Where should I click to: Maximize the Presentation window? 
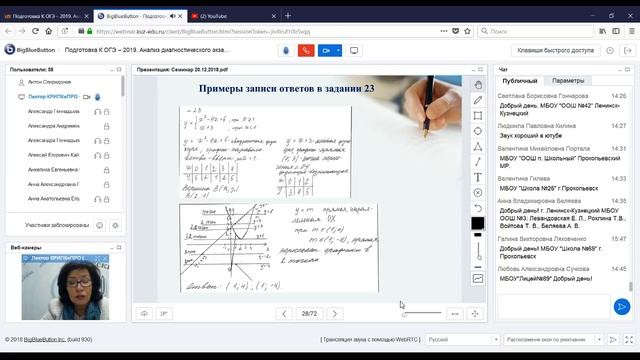480,70
